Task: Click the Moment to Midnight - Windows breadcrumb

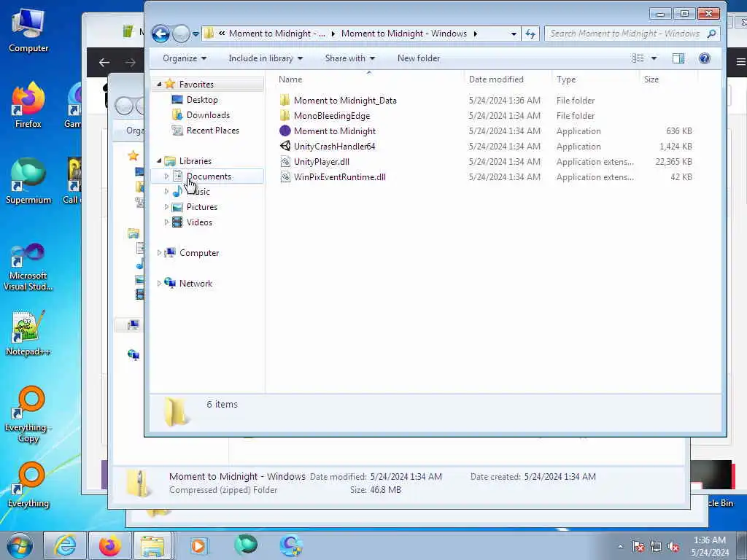Action: tap(404, 34)
